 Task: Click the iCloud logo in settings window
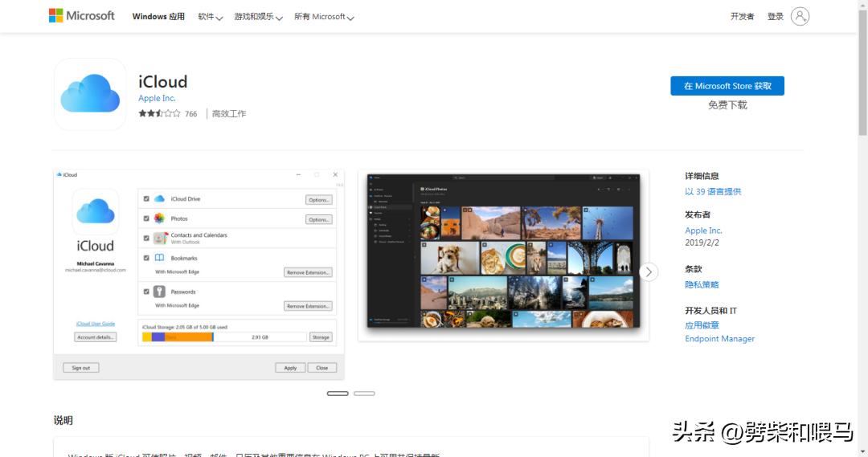pos(95,212)
